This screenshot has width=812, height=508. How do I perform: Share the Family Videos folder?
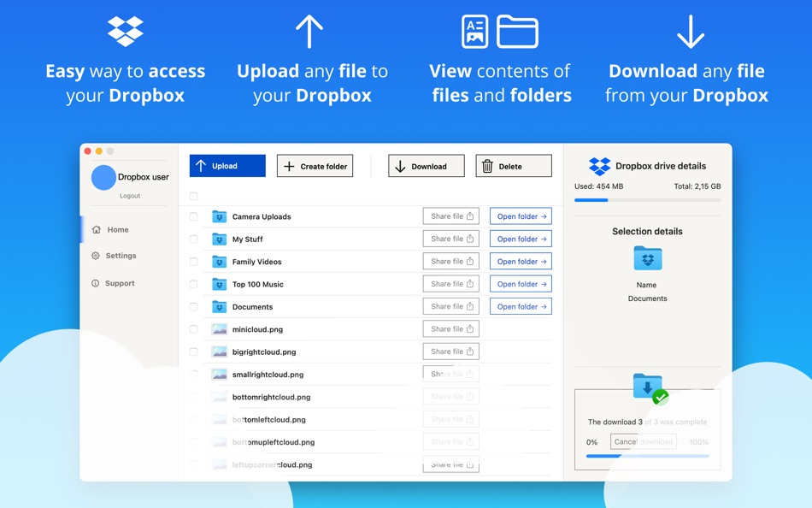pos(451,261)
